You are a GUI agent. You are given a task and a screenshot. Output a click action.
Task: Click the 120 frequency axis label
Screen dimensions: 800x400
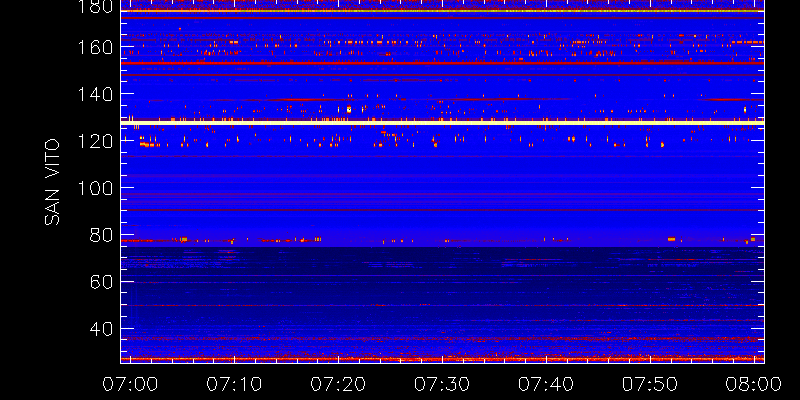[97, 141]
